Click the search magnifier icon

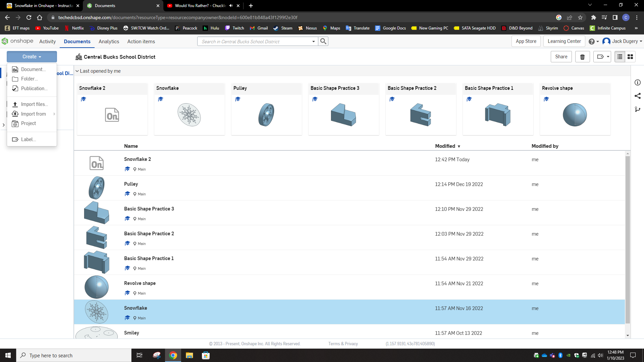[323, 41]
